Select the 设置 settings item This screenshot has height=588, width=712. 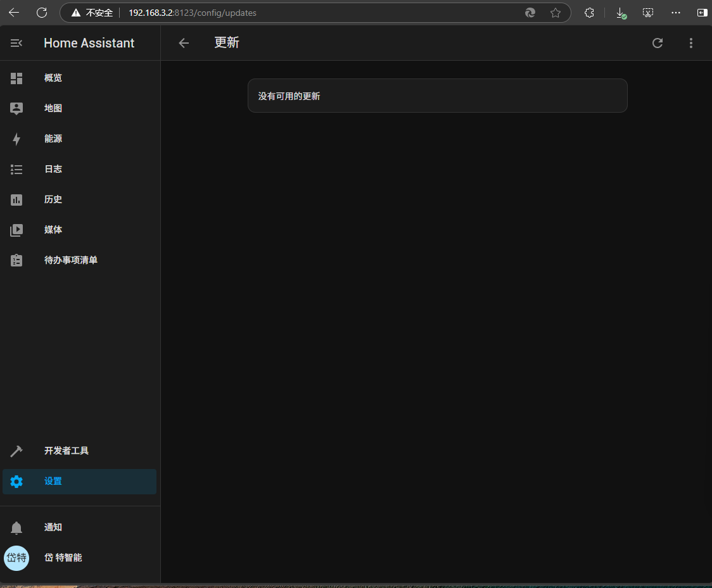coord(53,481)
